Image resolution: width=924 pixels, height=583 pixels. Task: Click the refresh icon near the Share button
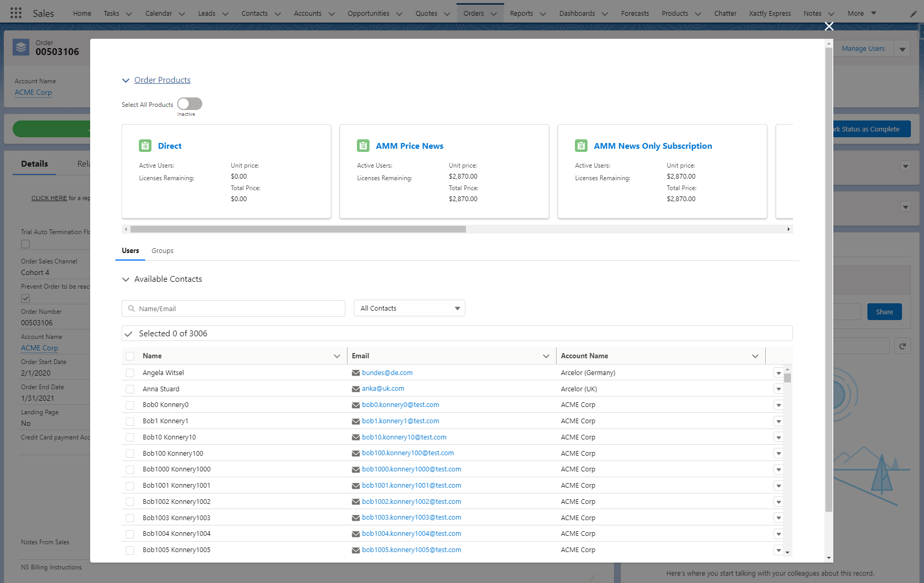902,346
